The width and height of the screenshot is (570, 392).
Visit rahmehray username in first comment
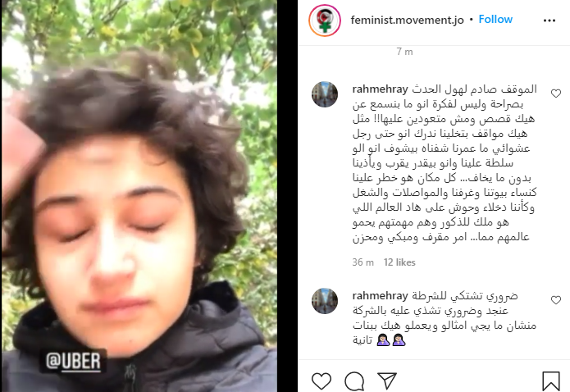coord(380,89)
